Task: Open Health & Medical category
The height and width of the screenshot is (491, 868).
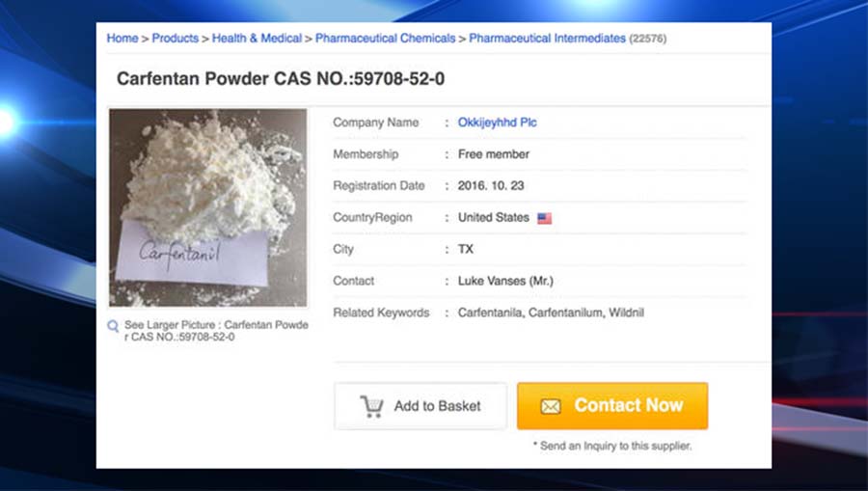Action: [257, 39]
